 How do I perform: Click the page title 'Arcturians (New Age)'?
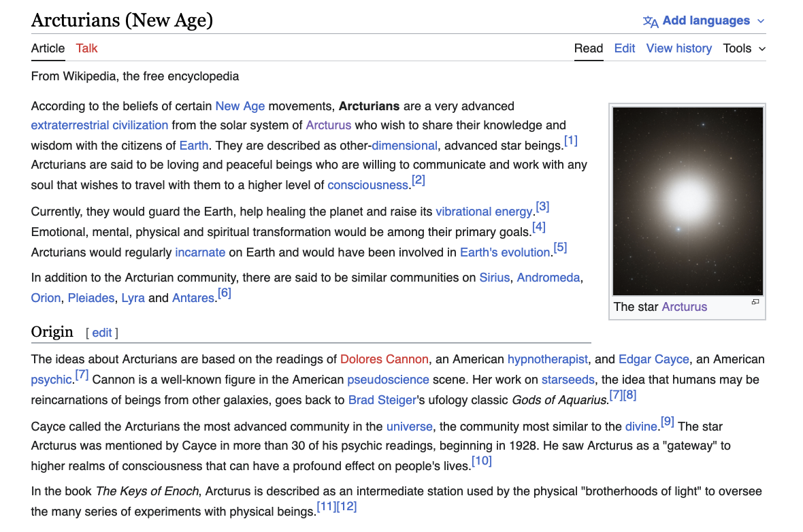click(x=122, y=20)
